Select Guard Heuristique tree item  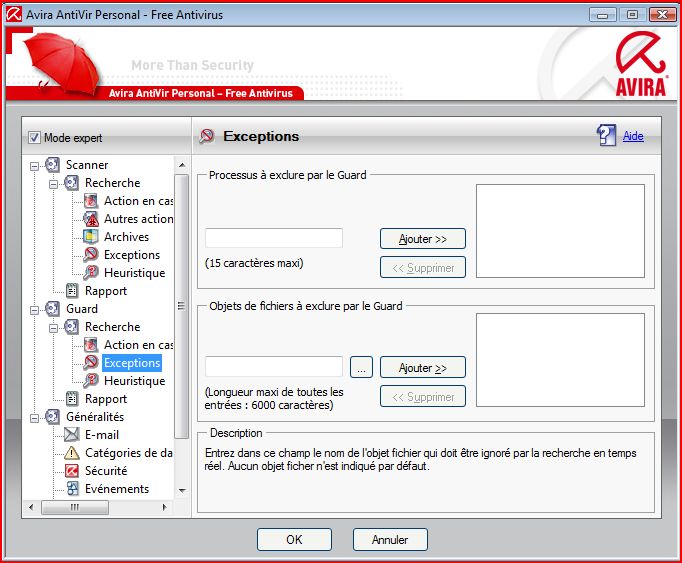click(134, 381)
